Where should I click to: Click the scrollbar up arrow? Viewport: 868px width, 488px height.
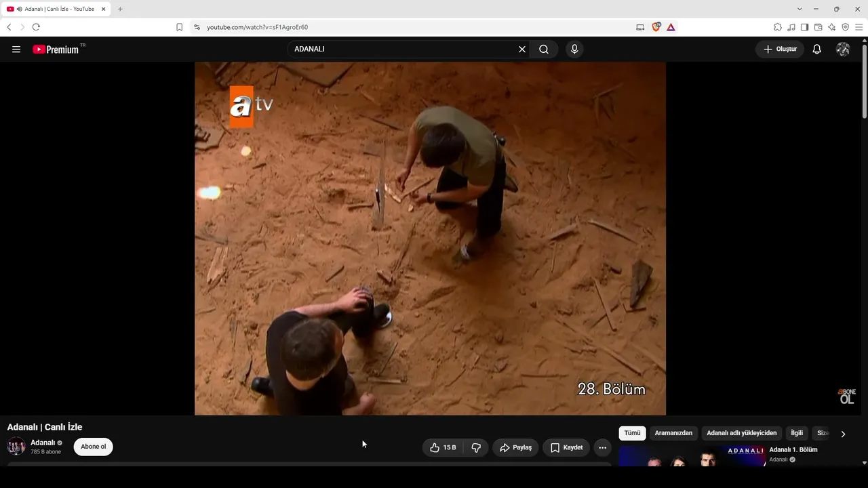pyautogui.click(x=865, y=41)
